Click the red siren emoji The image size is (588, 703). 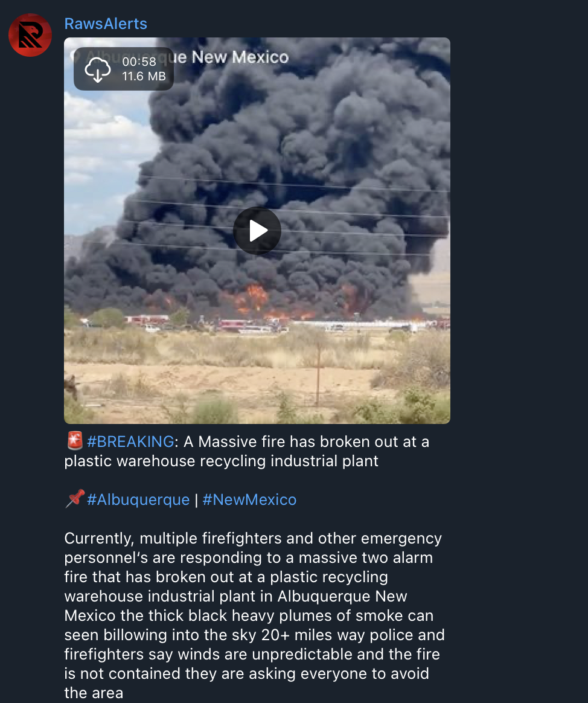coord(74,441)
